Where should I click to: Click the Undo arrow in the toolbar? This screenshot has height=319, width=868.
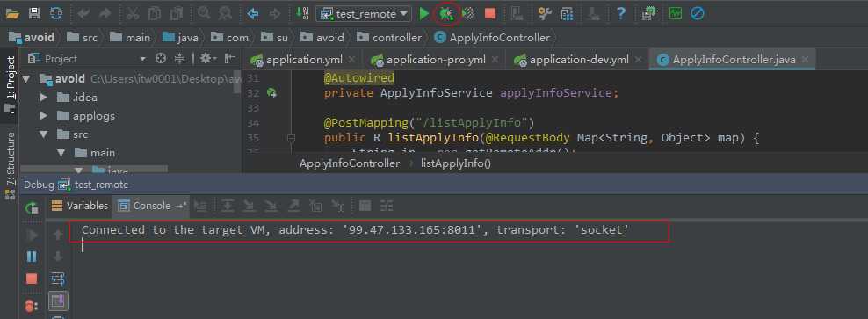[x=84, y=13]
